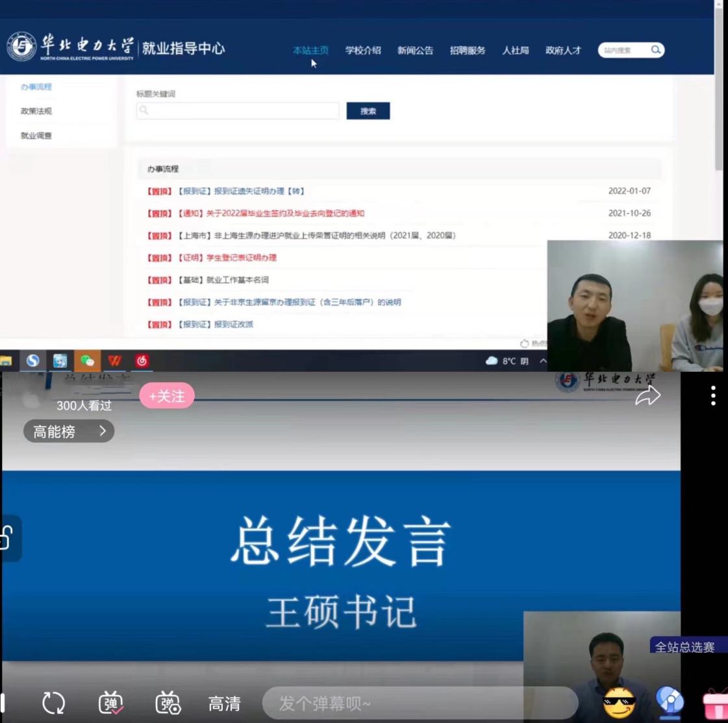Open WeChat from the taskbar
The image size is (728, 723).
pyautogui.click(x=87, y=361)
